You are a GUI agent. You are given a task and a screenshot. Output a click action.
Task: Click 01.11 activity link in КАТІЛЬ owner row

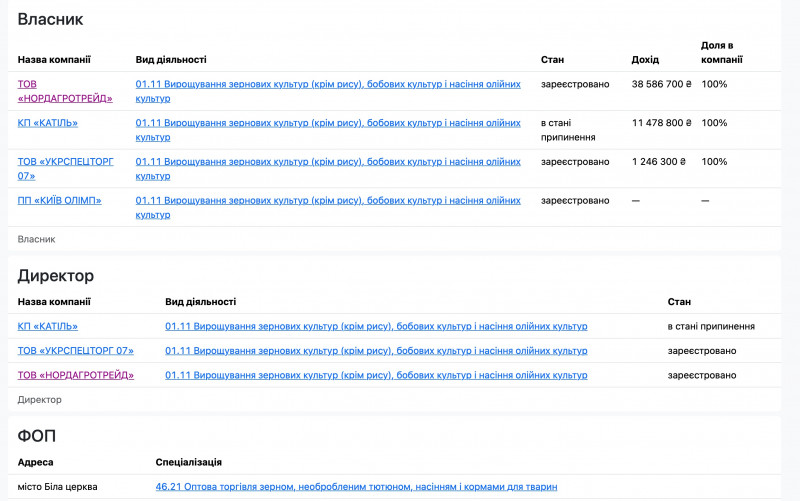click(328, 130)
